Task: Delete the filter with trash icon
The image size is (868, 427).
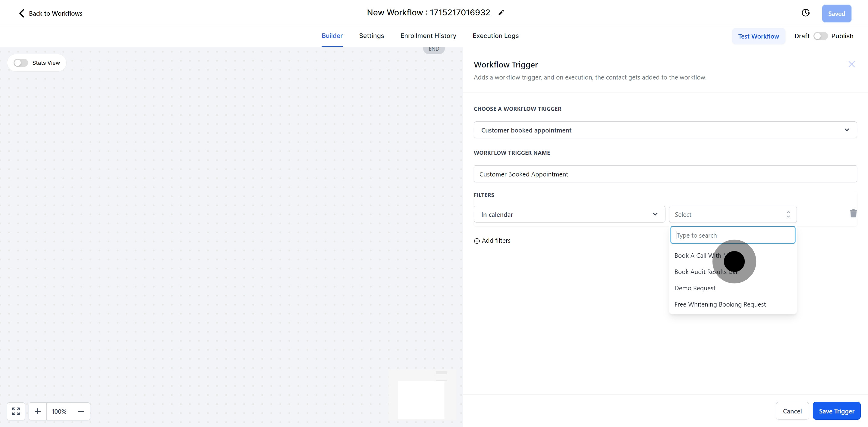Action: [x=853, y=213]
